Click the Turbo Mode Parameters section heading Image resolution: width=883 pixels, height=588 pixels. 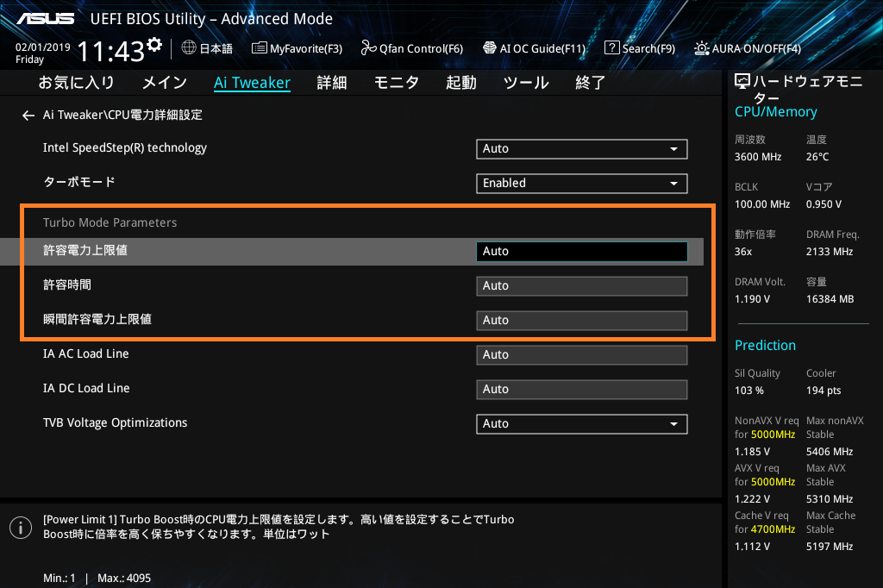pyautogui.click(x=110, y=222)
